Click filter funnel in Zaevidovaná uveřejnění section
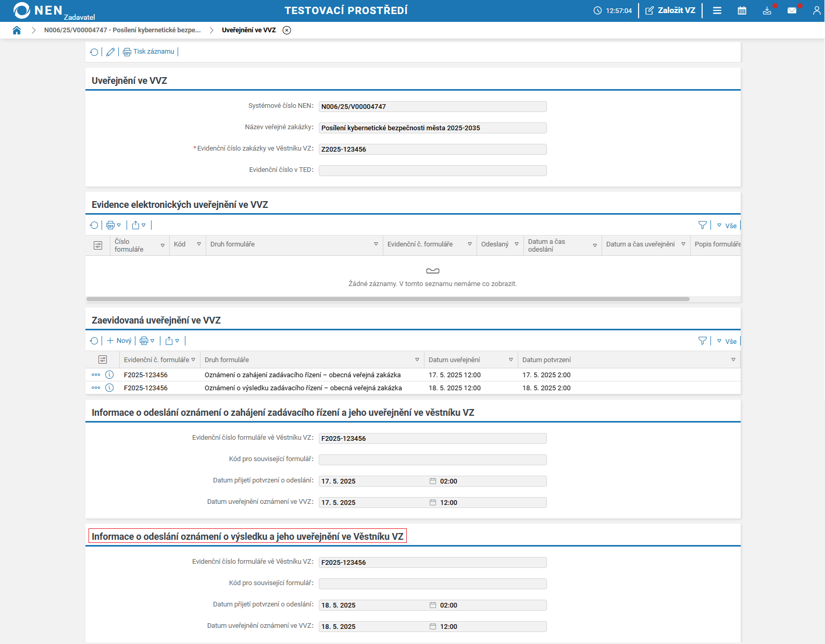The height and width of the screenshot is (644, 825). (703, 341)
